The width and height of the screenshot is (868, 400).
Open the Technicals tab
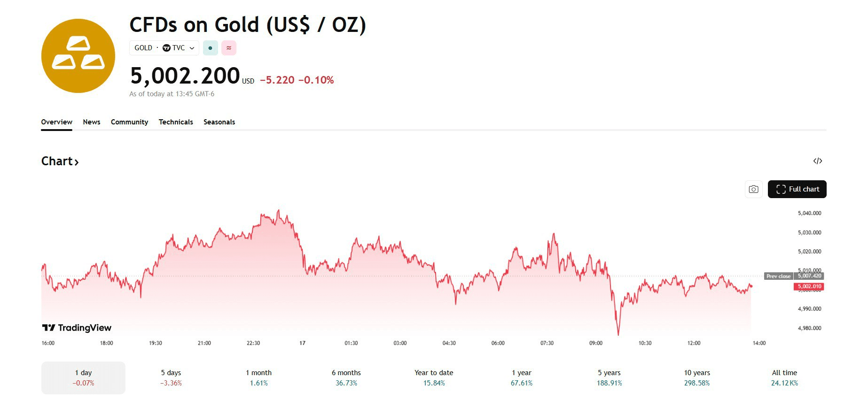(x=176, y=122)
